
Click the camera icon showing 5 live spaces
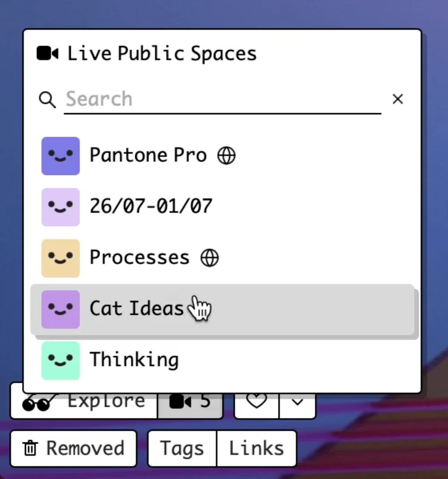click(190, 402)
